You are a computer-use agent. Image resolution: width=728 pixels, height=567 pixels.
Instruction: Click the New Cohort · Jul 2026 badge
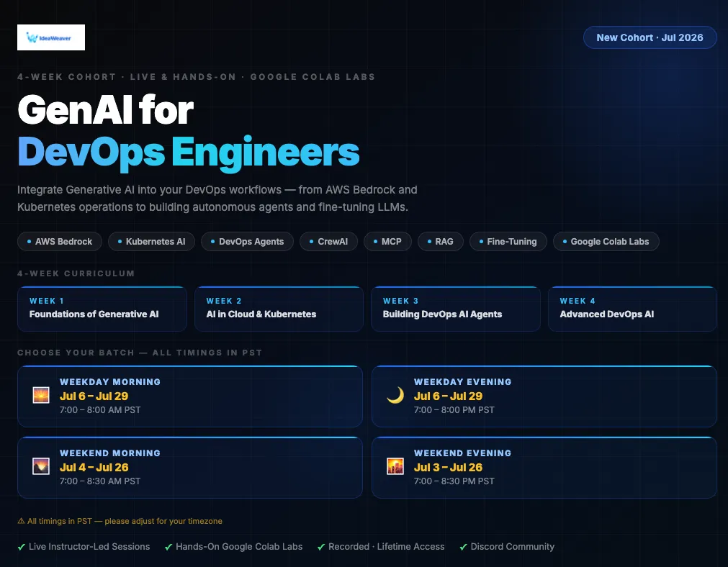click(650, 37)
